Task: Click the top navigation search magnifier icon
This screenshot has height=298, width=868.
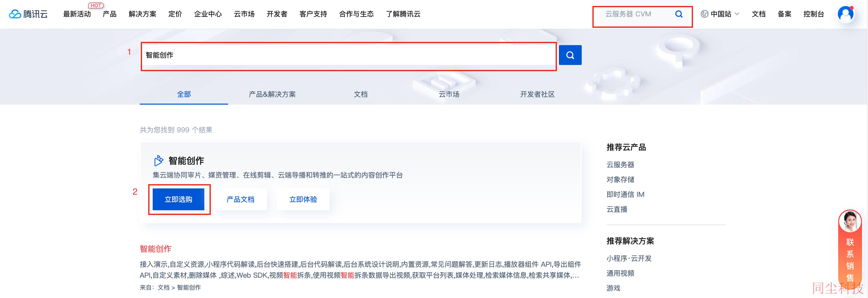Action: tap(679, 14)
